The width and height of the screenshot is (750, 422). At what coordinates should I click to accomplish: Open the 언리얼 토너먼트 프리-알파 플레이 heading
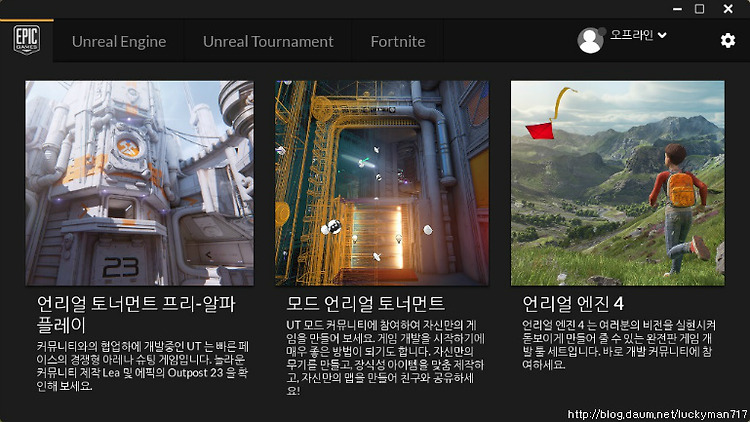(x=136, y=314)
